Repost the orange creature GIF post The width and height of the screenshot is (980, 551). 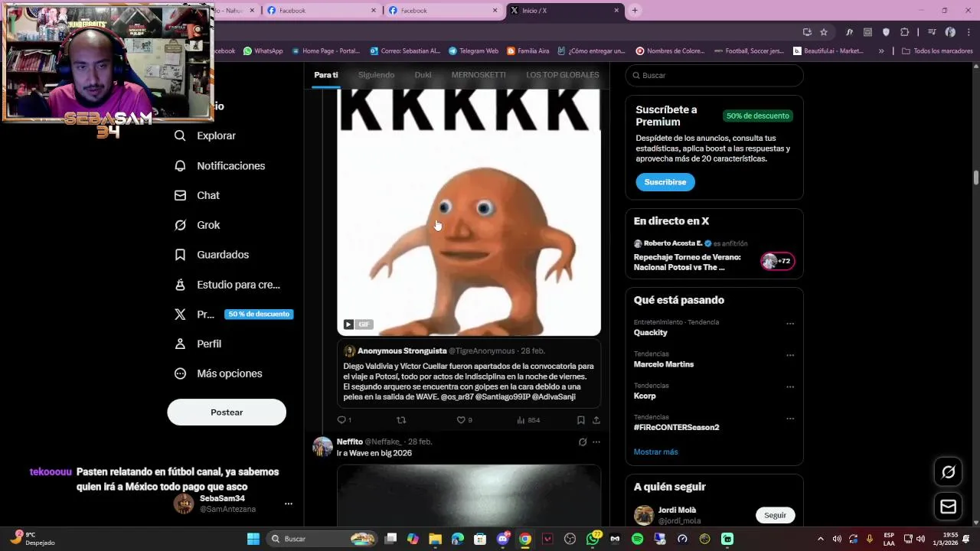click(x=401, y=420)
